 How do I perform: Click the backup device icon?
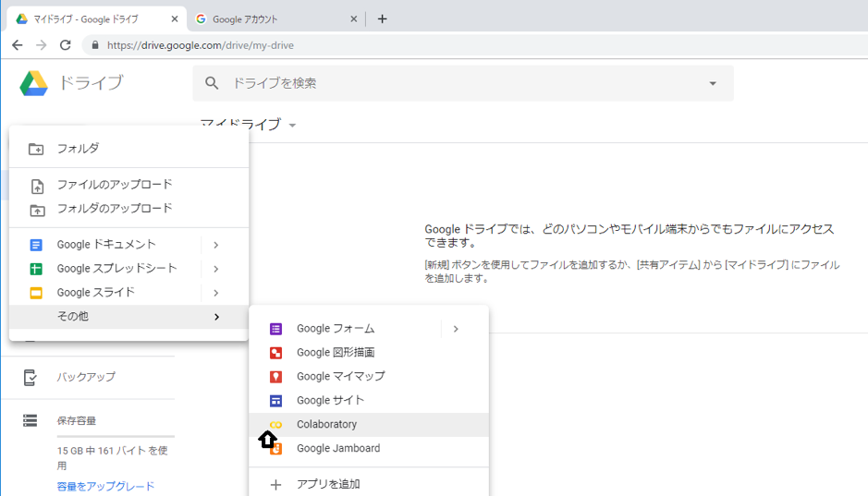click(x=30, y=378)
